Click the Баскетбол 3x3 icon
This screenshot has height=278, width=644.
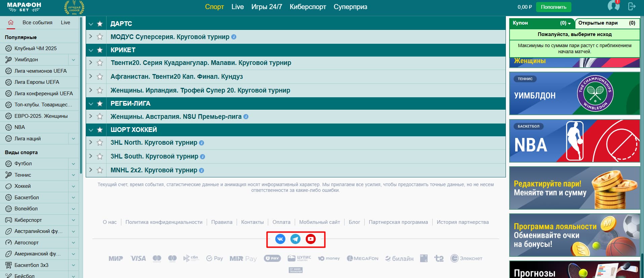point(8,265)
